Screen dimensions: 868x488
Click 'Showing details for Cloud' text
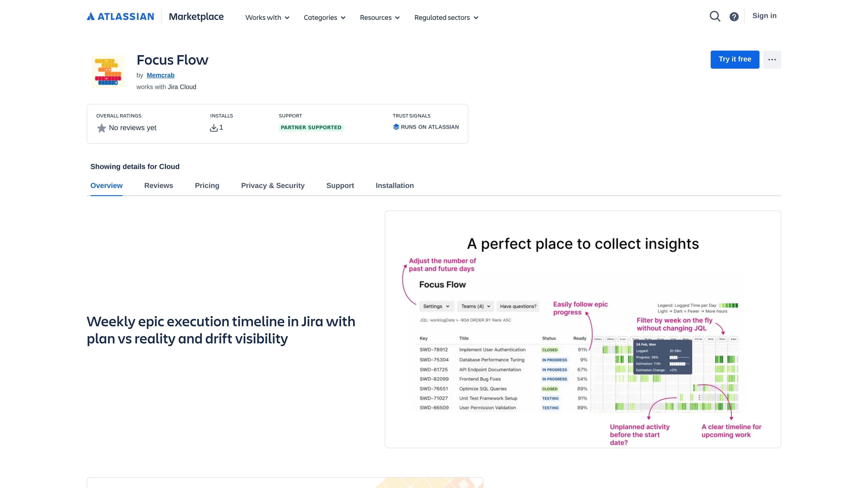point(135,167)
